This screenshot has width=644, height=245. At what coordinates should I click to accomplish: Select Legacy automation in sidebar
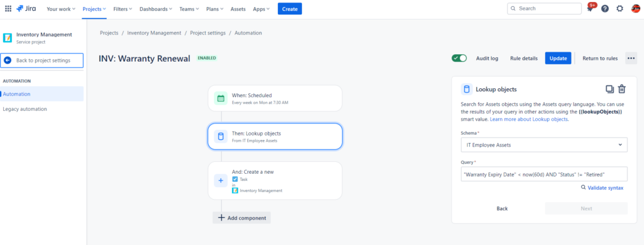click(x=25, y=109)
